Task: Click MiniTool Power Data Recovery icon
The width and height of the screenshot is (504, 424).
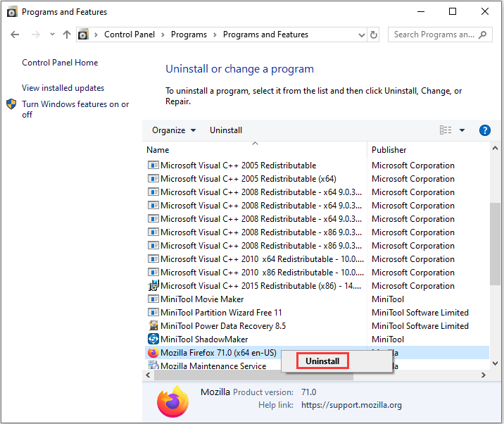Action: [153, 325]
